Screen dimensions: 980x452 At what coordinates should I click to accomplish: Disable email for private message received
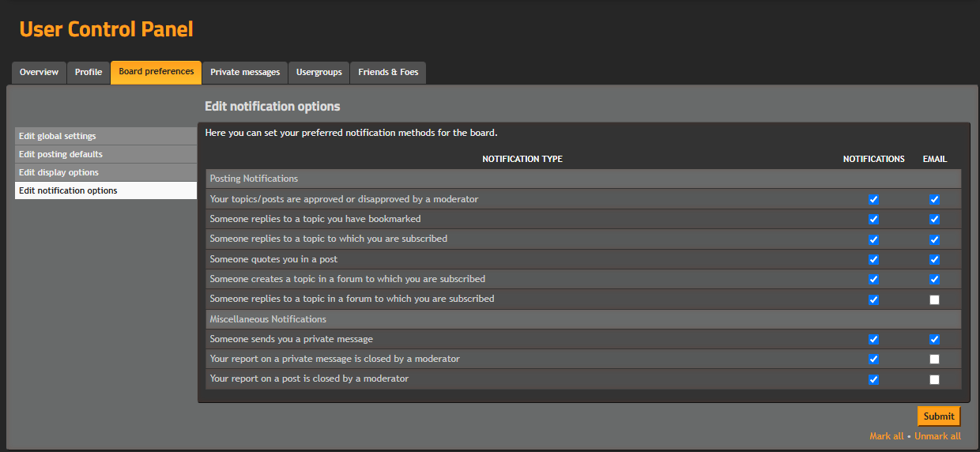click(935, 340)
